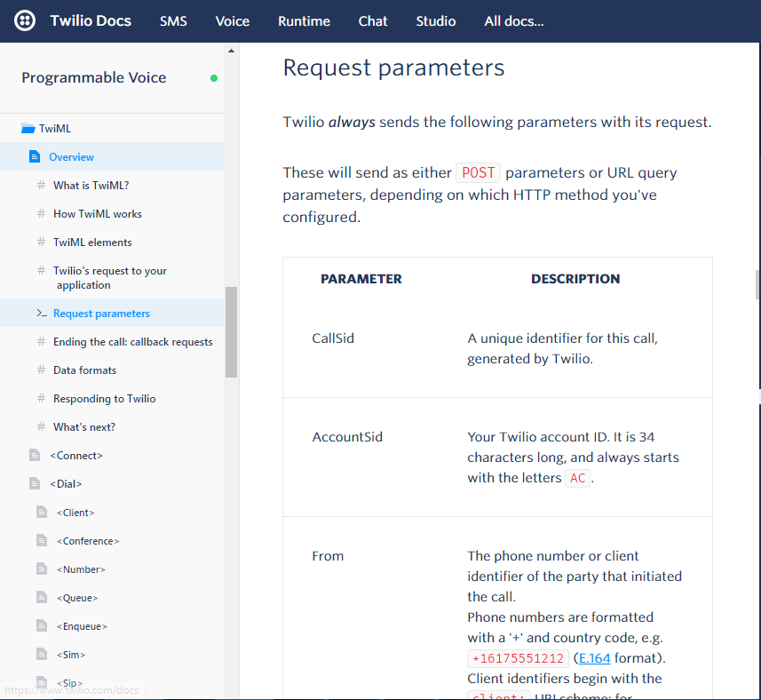
Task: Open the <Dial> doc page
Action: point(66,484)
